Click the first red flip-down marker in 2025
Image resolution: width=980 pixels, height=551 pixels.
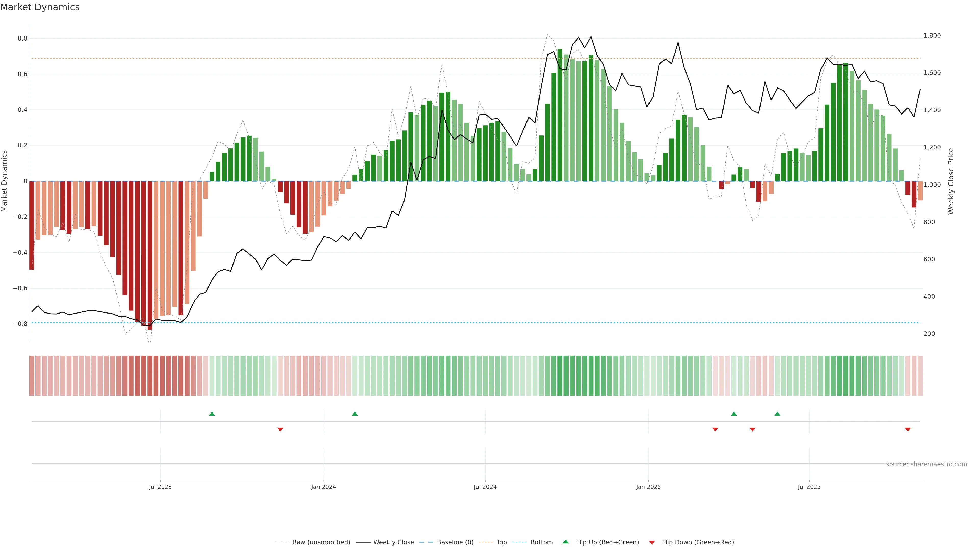(x=715, y=429)
